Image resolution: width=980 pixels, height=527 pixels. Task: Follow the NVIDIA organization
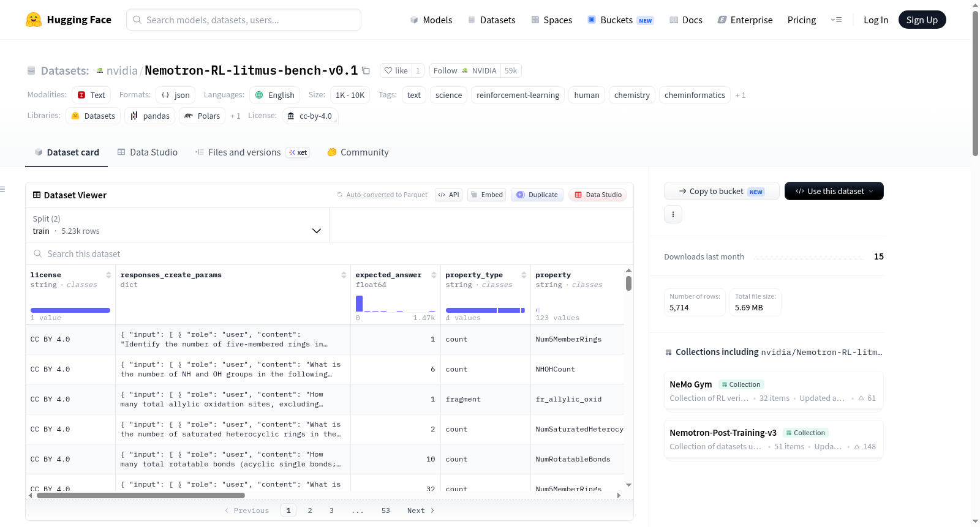click(x=465, y=70)
